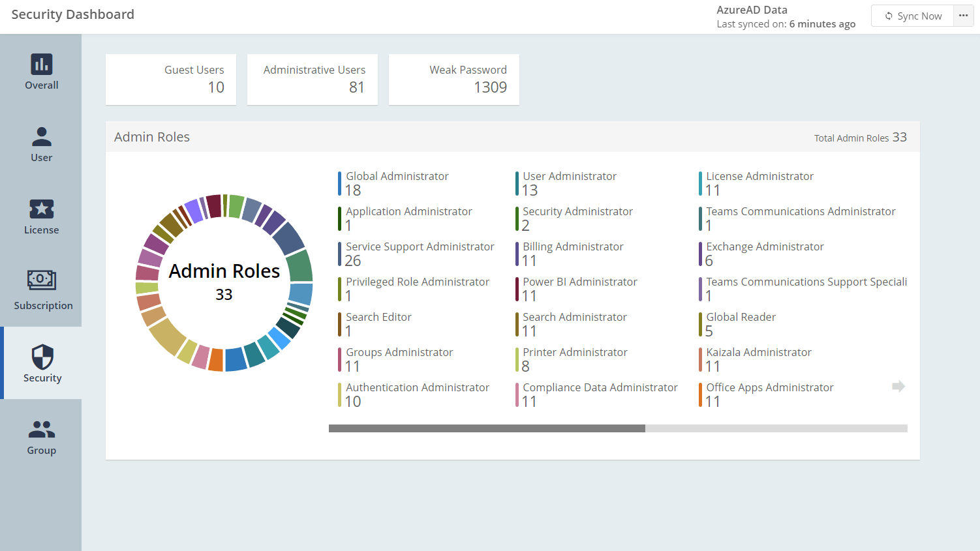Click the Exchange Administrator legend entry
Viewport: 980px width, 551px height.
[765, 246]
